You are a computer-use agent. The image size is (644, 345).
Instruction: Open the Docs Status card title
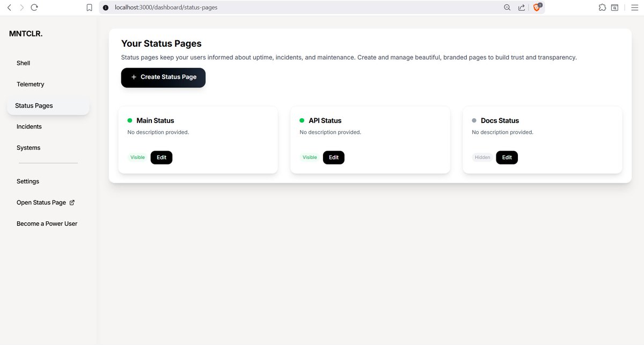pos(500,121)
